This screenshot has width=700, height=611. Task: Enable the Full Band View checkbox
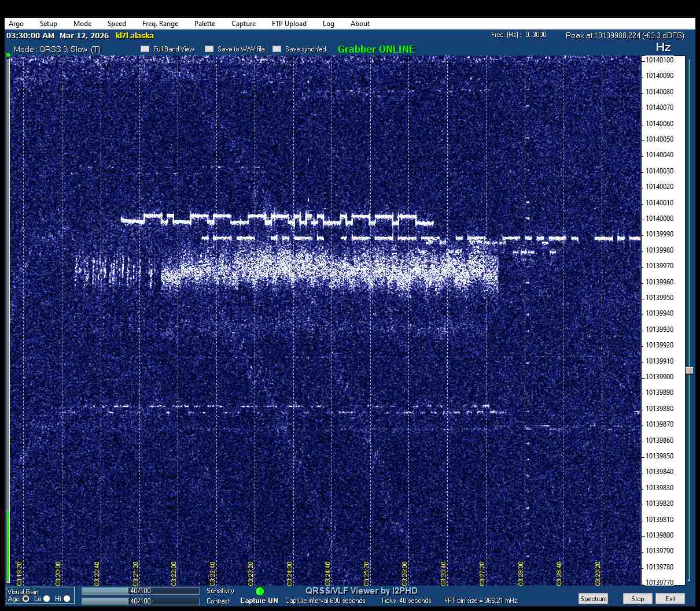pos(145,49)
